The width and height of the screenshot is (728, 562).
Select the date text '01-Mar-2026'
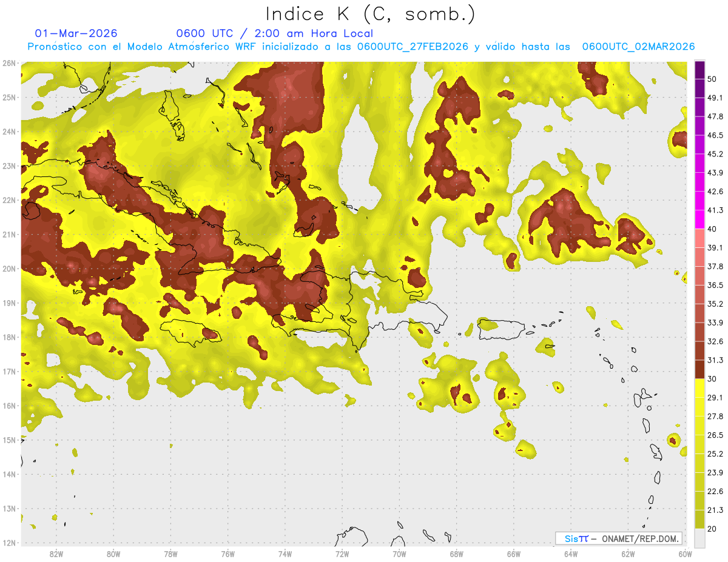76,33
